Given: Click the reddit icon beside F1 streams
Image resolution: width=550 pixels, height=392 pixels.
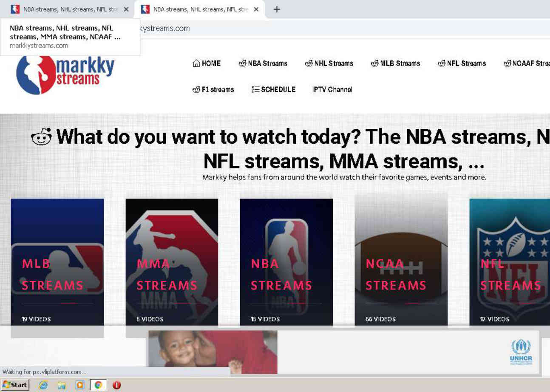Looking at the screenshot, I should point(196,89).
